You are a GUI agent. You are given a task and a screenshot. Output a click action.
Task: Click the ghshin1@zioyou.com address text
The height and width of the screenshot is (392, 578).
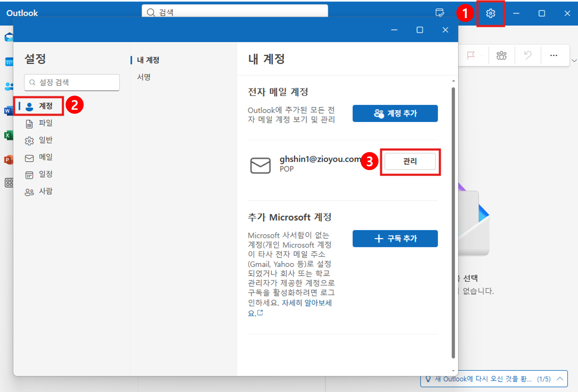point(320,159)
